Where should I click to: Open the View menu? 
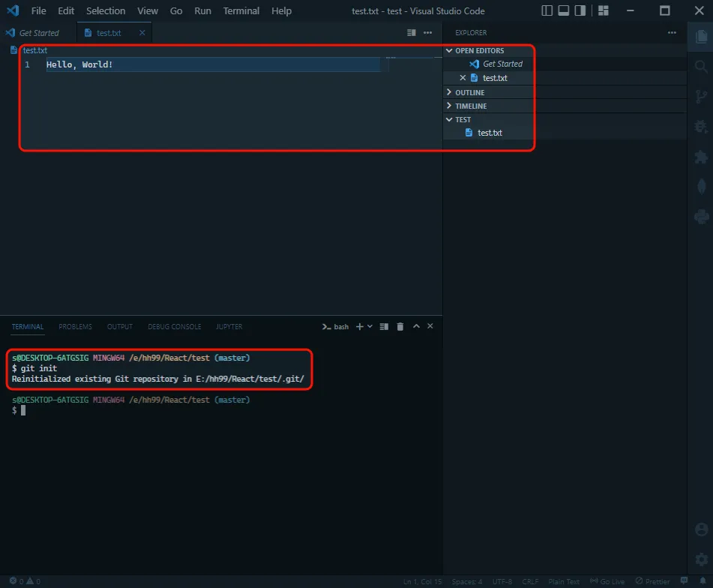pyautogui.click(x=148, y=11)
